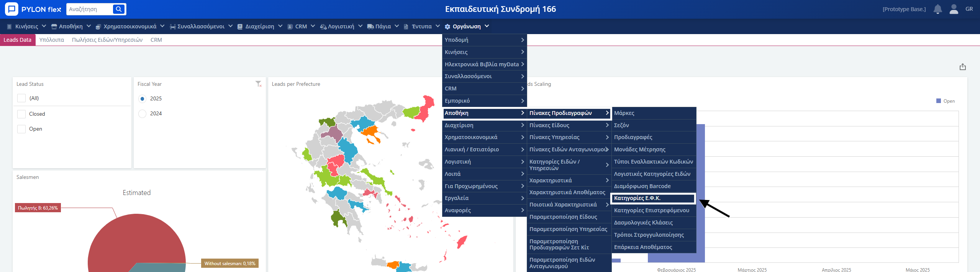
Task: Click the Open legend color square
Action: 939,101
